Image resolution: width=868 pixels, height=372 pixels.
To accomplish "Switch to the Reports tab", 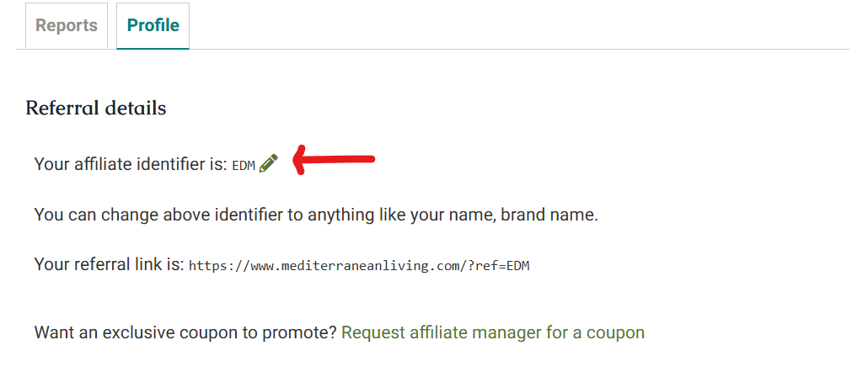I will (67, 25).
